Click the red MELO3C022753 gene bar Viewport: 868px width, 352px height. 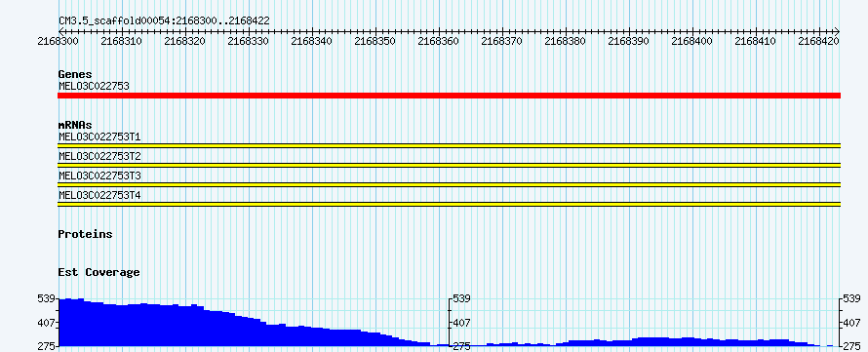(x=449, y=96)
